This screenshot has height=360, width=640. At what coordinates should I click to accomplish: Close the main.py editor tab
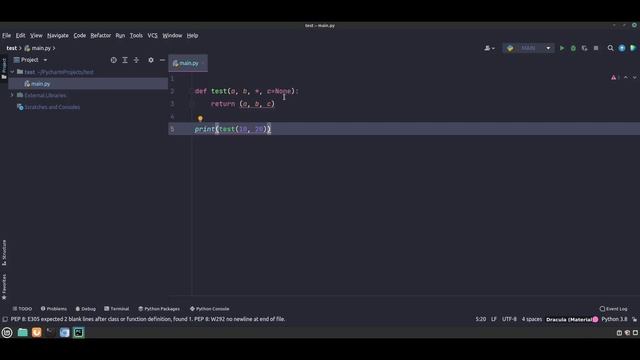click(x=203, y=63)
